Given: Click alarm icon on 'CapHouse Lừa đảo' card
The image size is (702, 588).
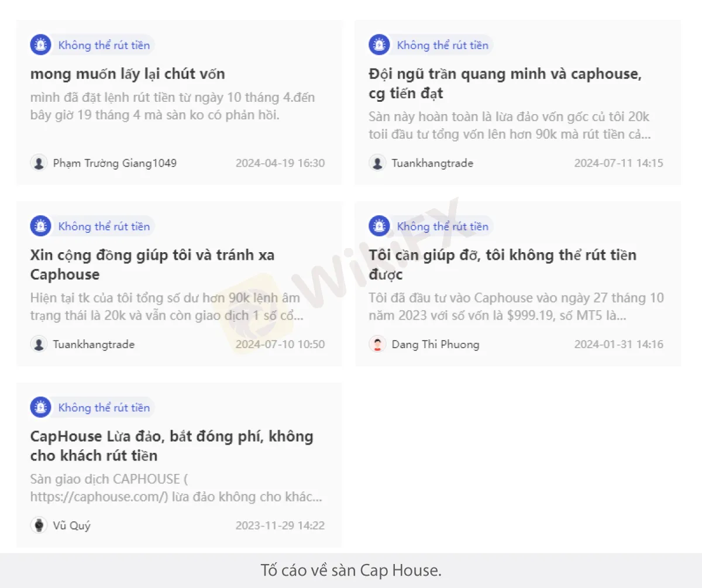Looking at the screenshot, I should click(x=40, y=408).
